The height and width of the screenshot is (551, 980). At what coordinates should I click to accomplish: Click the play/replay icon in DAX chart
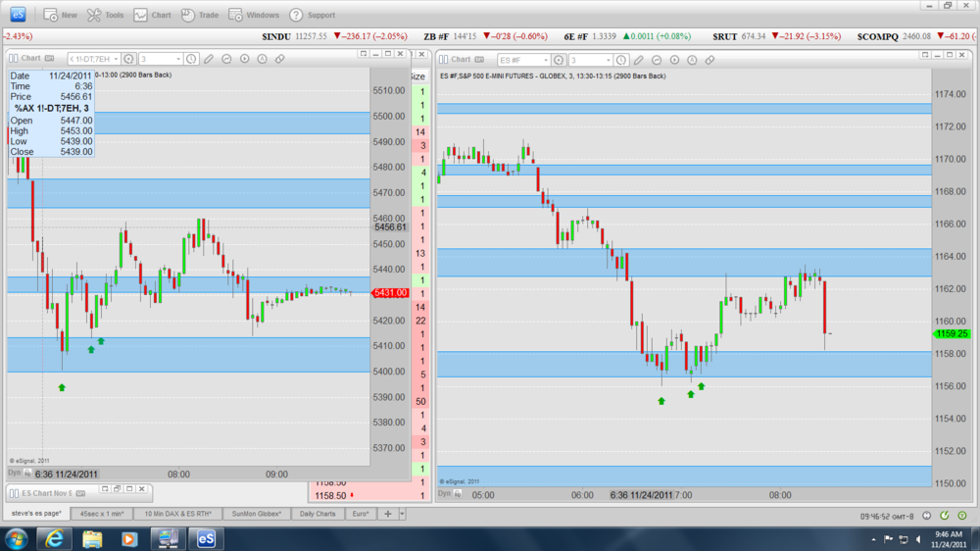244,59
